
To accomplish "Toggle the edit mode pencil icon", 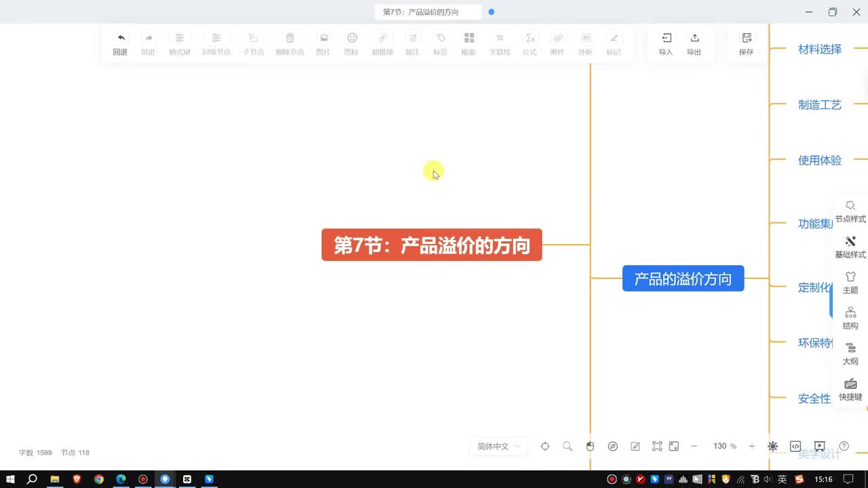I will [635, 446].
